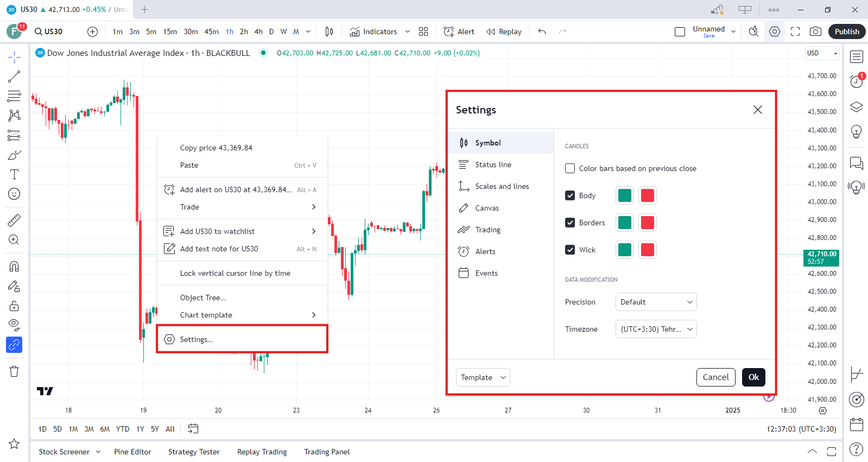The height and width of the screenshot is (462, 868).
Task: Open the calendar panel in right sidebar
Action: point(857,425)
